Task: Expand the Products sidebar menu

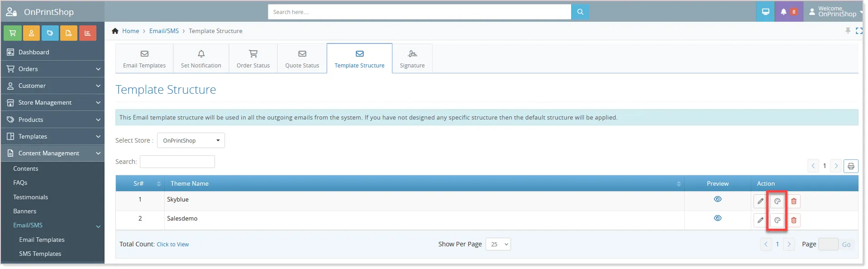Action: 52,120
